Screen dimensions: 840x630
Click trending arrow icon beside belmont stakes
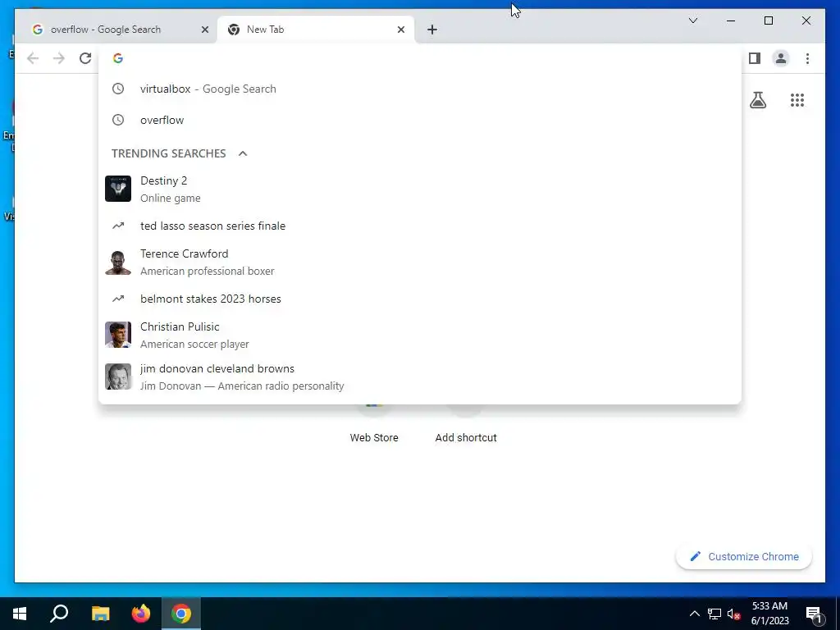pos(118,299)
